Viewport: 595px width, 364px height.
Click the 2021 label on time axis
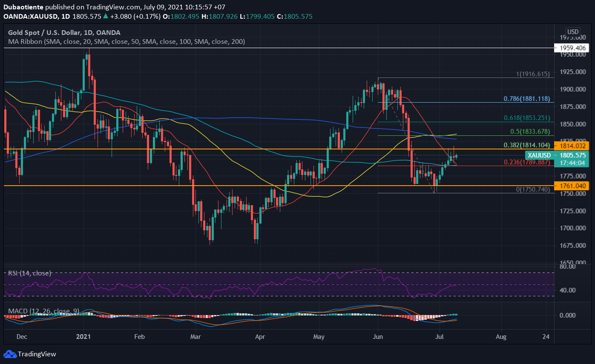[x=84, y=337]
